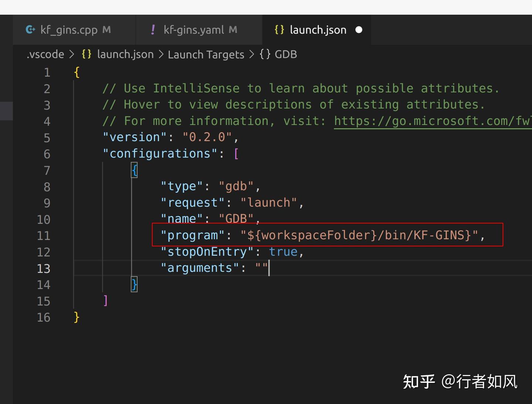Select line number 11 in the gutter
532x404 pixels.
(x=44, y=235)
